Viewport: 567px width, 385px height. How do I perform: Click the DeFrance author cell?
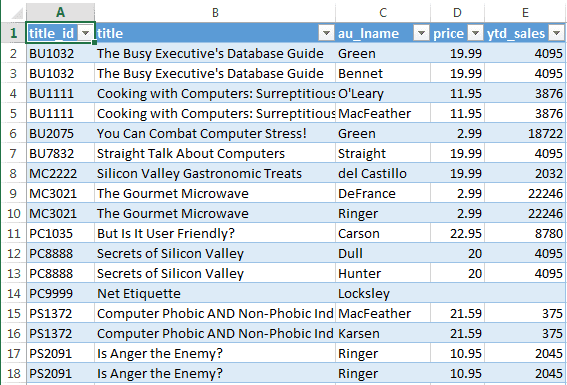point(383,193)
